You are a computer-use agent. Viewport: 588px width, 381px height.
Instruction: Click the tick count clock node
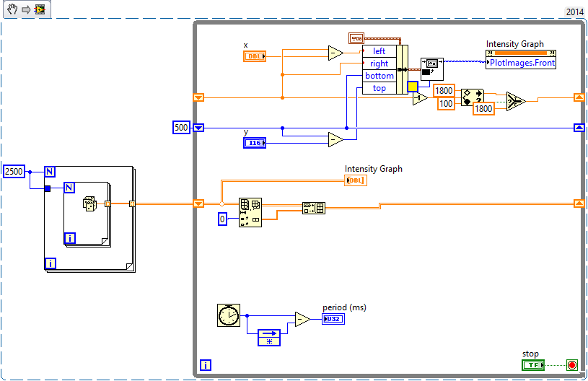tap(229, 315)
